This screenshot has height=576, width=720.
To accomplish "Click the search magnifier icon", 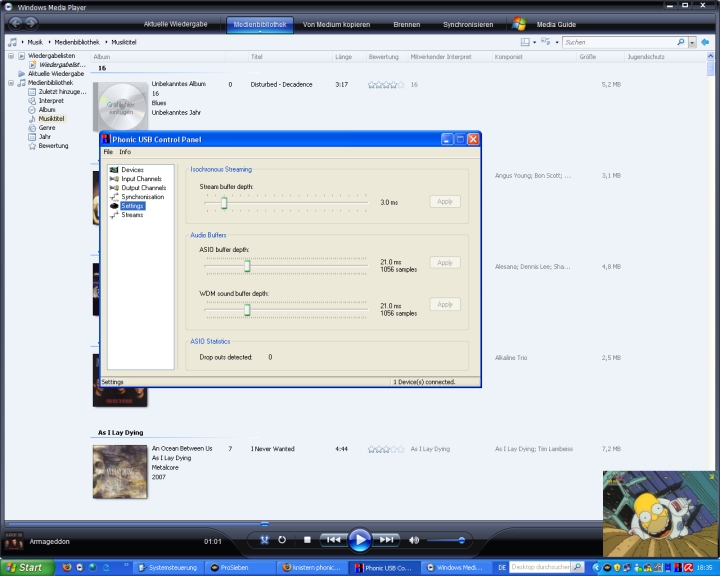I will point(681,42).
